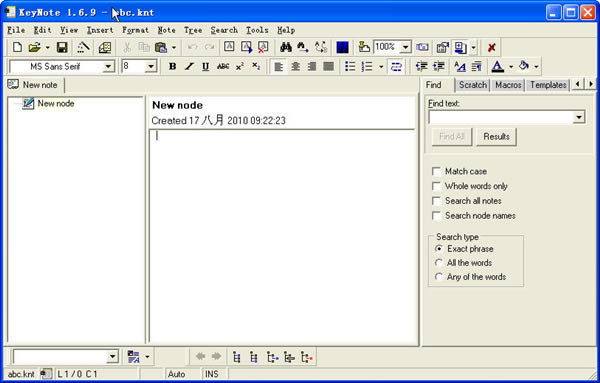Image resolution: width=600 pixels, height=383 pixels.
Task: Open the Find text history dropdown
Action: click(579, 117)
